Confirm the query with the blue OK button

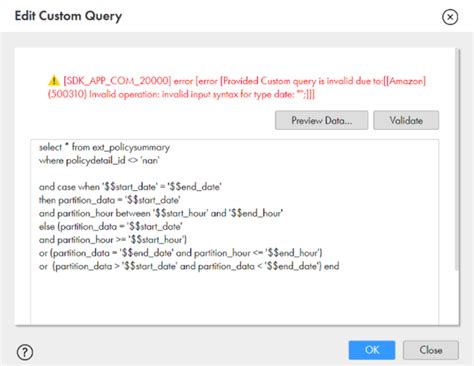372,350
